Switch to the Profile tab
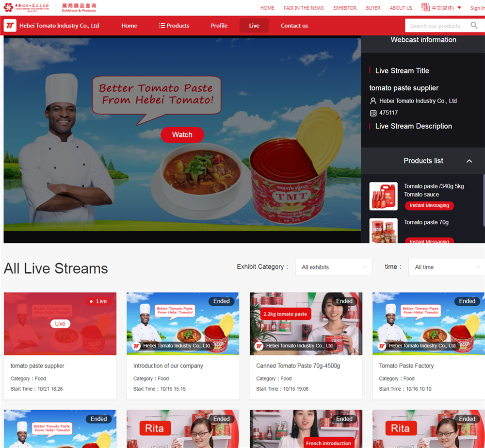 tap(219, 26)
